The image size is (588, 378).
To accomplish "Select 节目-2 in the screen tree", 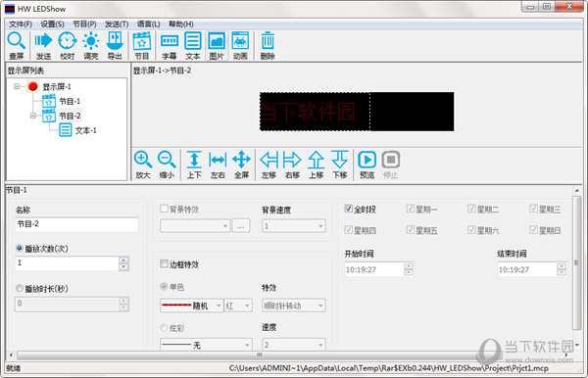I will click(70, 116).
